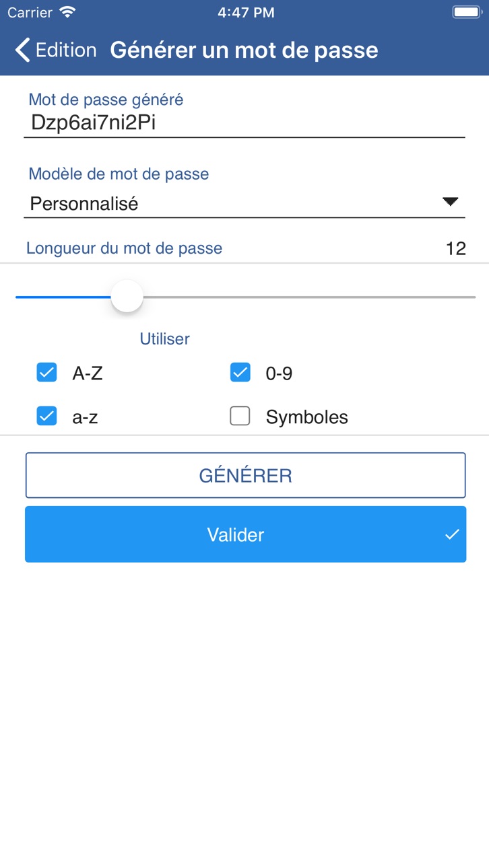Enable the Symboles checkbox
The height and width of the screenshot is (868, 489).
[x=240, y=417]
